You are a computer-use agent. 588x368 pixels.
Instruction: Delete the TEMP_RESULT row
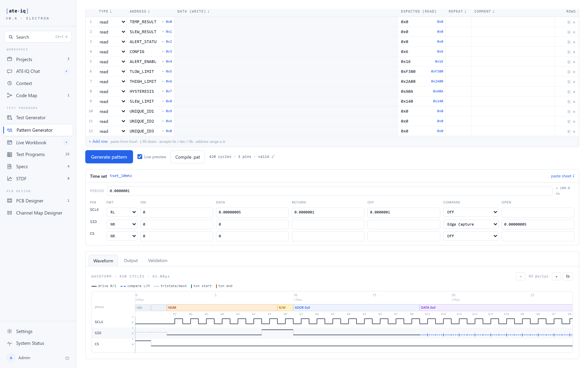pyautogui.click(x=574, y=22)
